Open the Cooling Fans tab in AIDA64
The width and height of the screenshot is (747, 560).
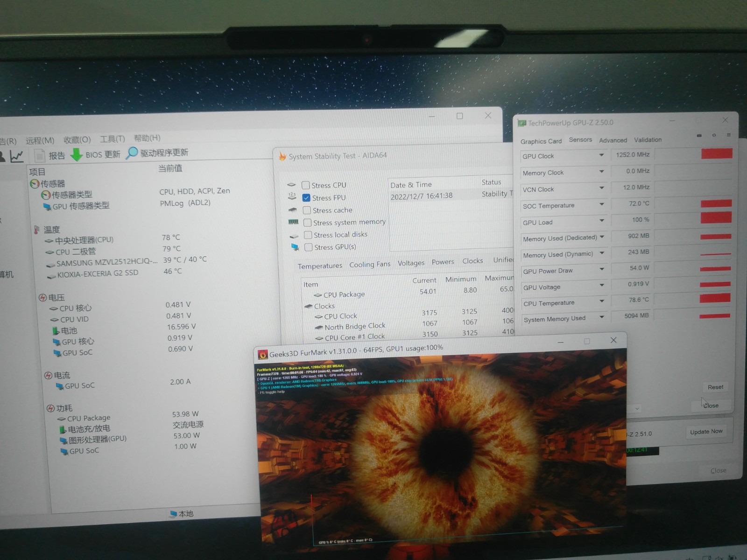pos(370,265)
